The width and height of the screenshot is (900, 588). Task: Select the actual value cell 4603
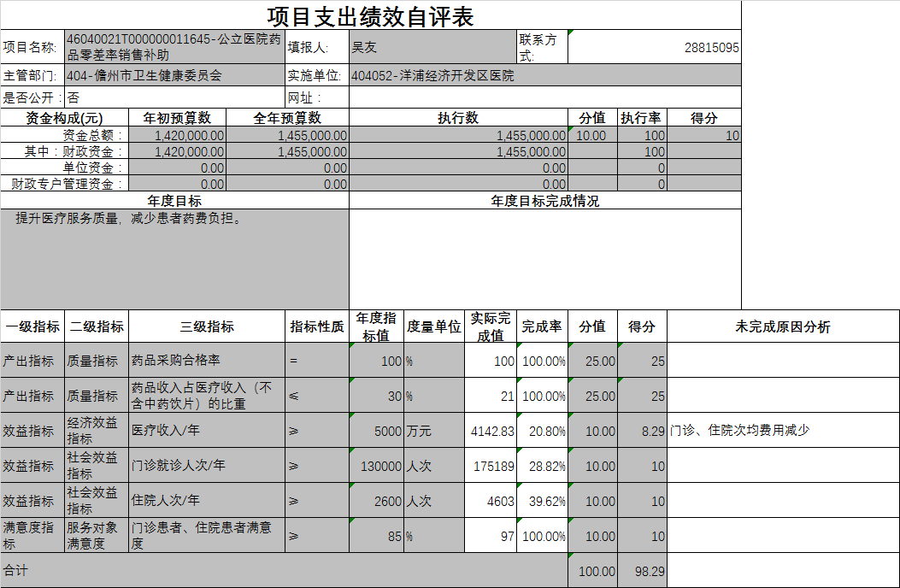point(491,501)
